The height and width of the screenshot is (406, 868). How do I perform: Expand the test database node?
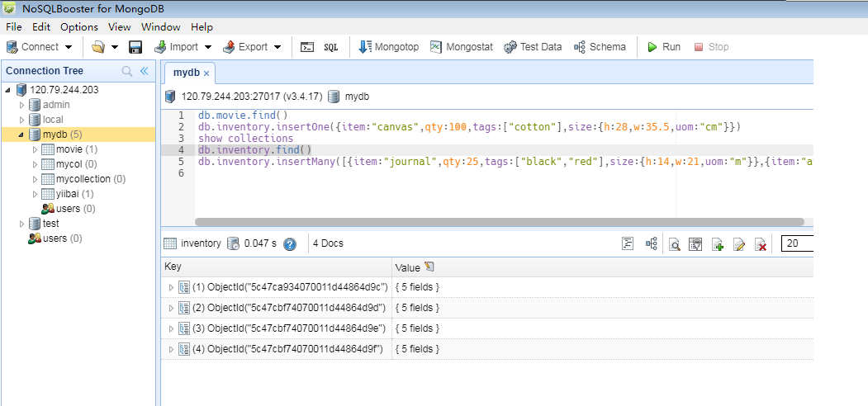coord(22,224)
